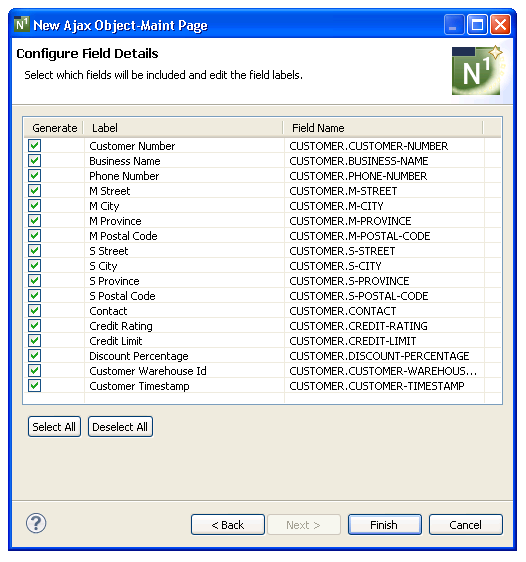Image resolution: width=526 pixels, height=562 pixels.
Task: Click the Finish button
Action: pos(384,525)
